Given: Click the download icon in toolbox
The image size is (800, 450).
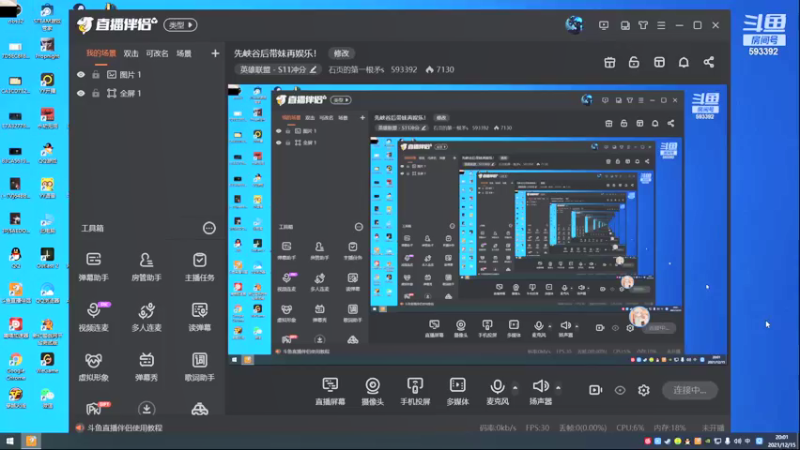Looking at the screenshot, I should point(146,408).
